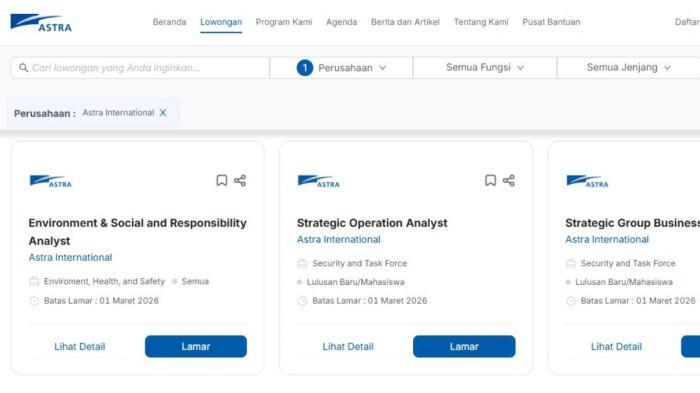Image resolution: width=700 pixels, height=393 pixels.
Task: Open Environment & Social and Responsibility Analyst title
Action: [138, 232]
